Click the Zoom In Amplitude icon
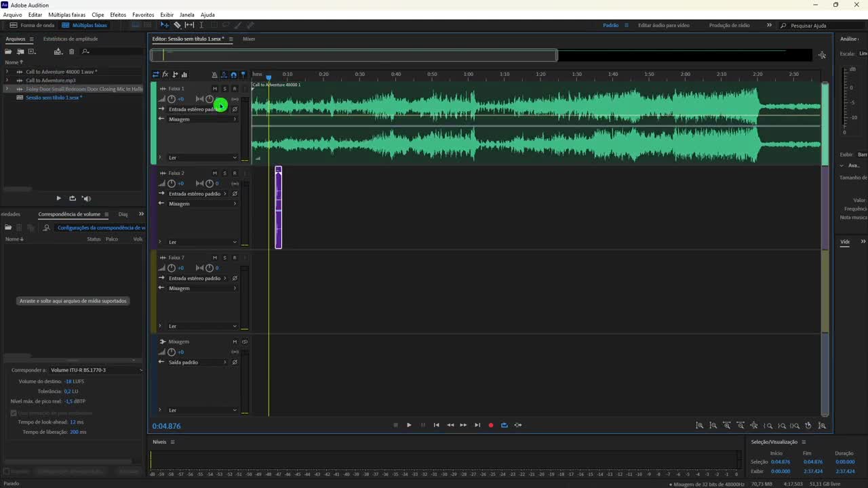 click(699, 426)
